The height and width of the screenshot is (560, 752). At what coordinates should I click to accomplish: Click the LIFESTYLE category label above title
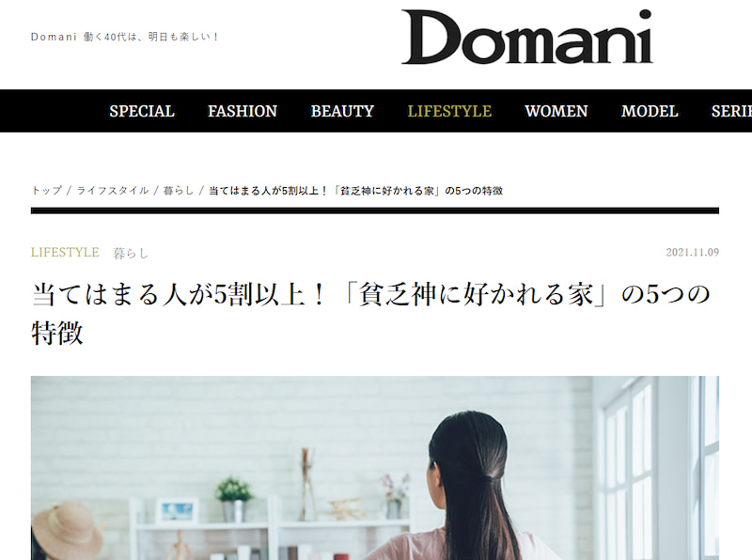pos(65,252)
